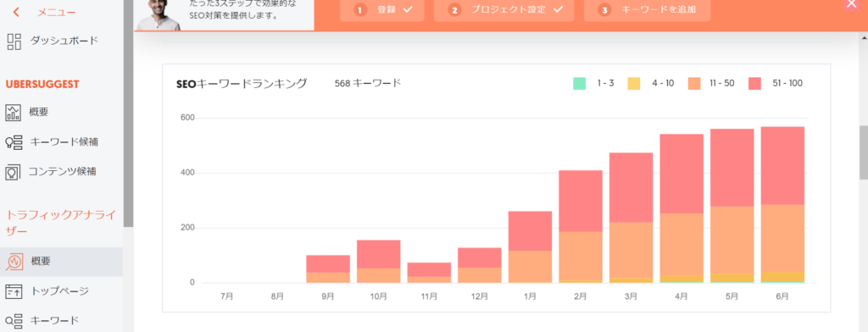
Task: Click the 6月 bar in the chart
Action: 782,205
